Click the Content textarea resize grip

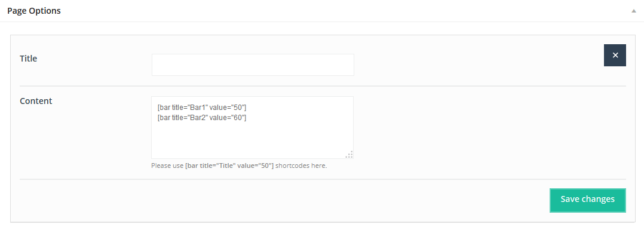click(x=349, y=155)
